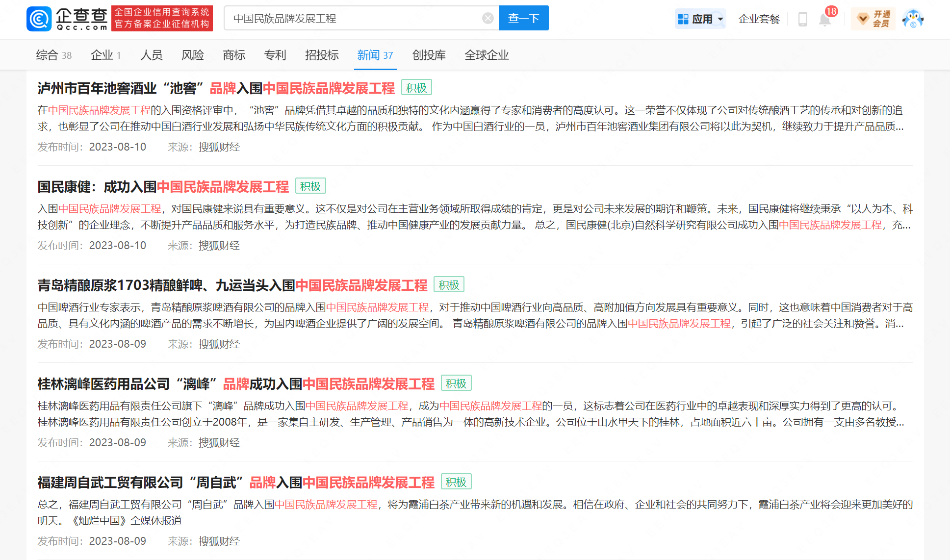This screenshot has width=950, height=560.
Task: Click 积极 tag on 泸州市百年池窖 headline
Action: [416, 88]
